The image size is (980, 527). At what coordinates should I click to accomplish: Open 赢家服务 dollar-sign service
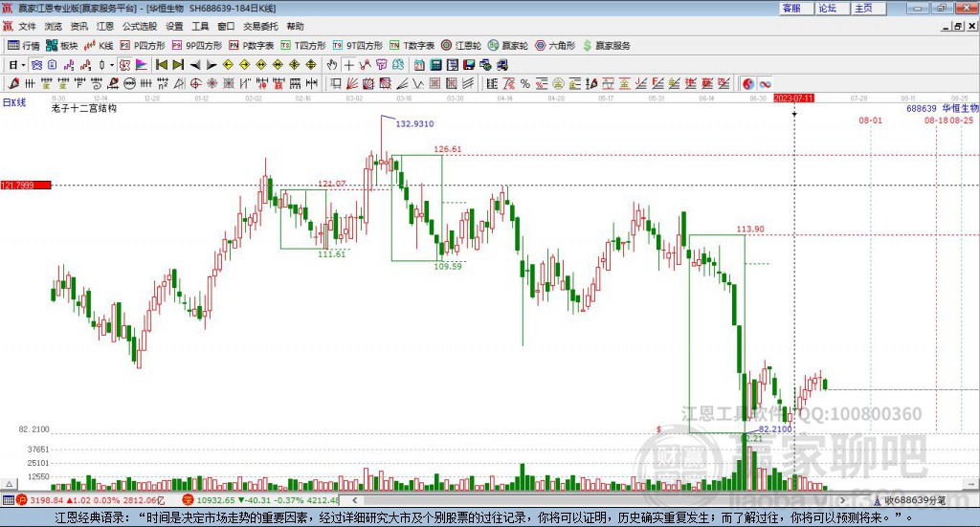pos(606,46)
